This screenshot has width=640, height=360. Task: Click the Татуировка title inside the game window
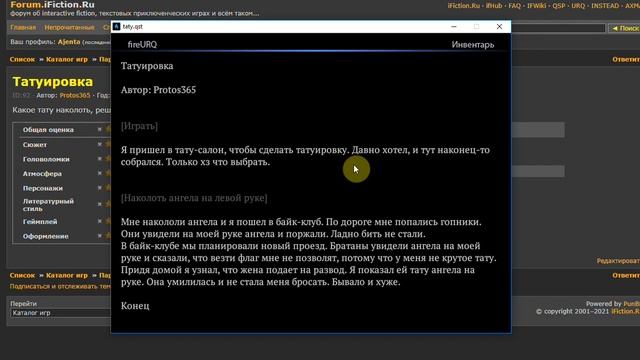click(x=147, y=66)
